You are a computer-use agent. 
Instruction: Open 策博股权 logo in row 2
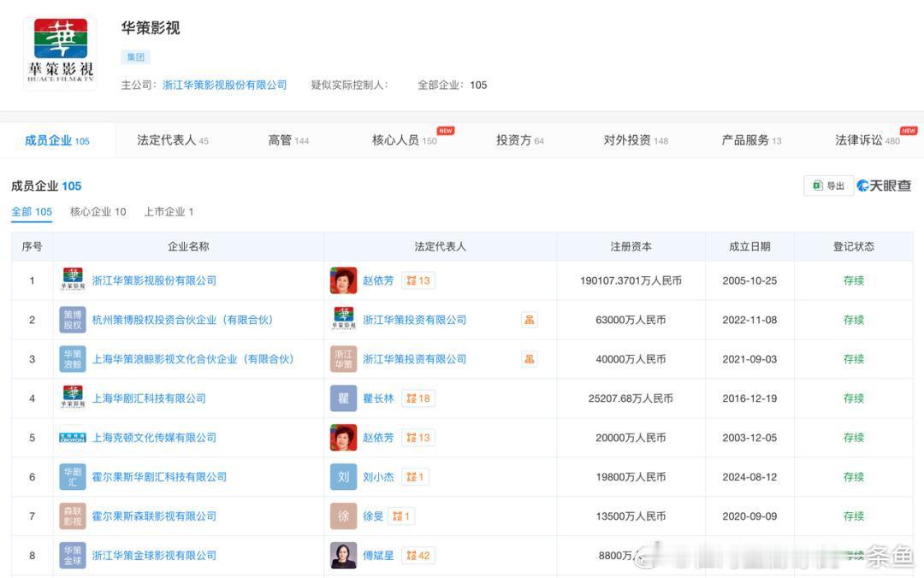[x=73, y=319]
